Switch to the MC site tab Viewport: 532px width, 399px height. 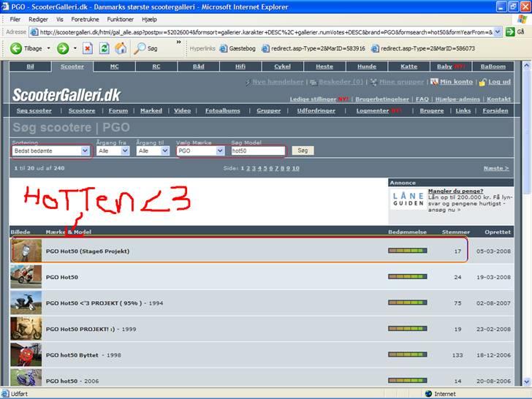coord(114,66)
